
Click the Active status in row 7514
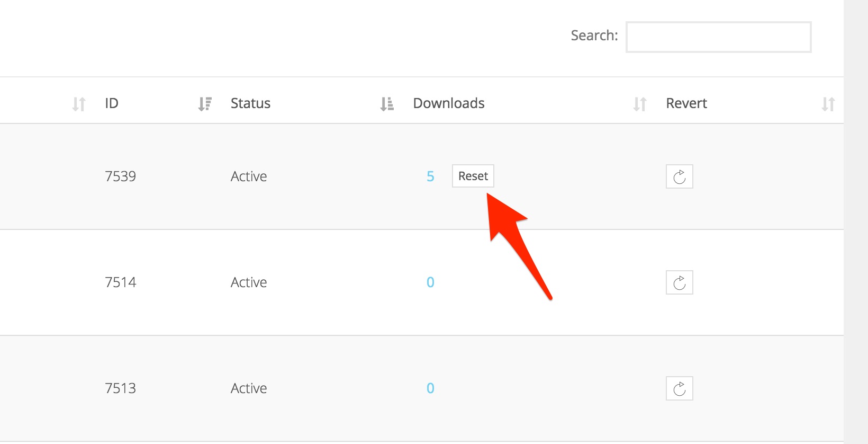point(249,282)
